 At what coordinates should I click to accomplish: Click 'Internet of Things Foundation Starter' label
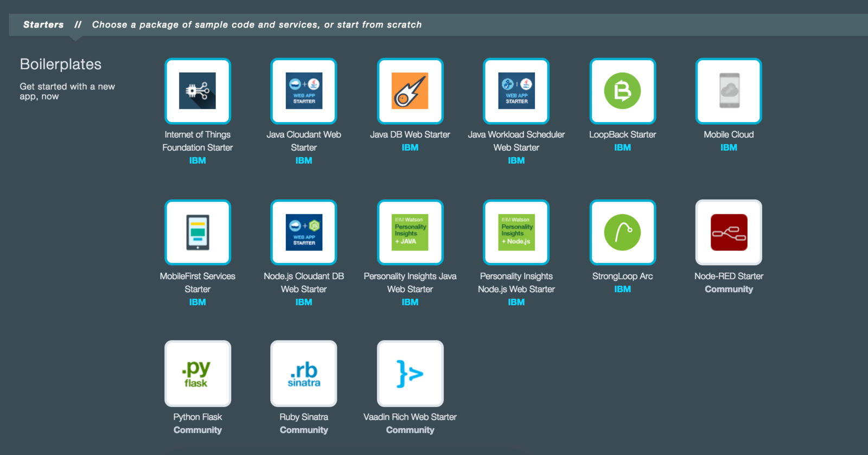click(x=197, y=141)
